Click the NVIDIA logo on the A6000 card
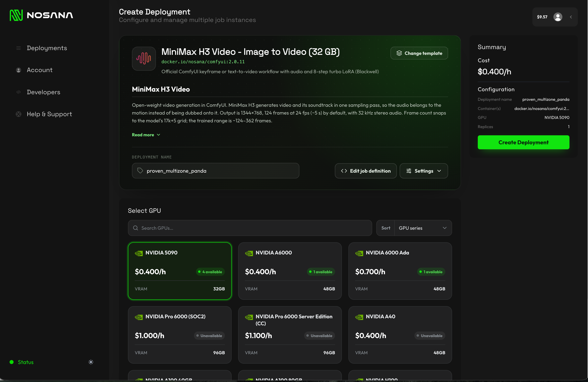Viewport: 588px width, 382px height. 249,253
